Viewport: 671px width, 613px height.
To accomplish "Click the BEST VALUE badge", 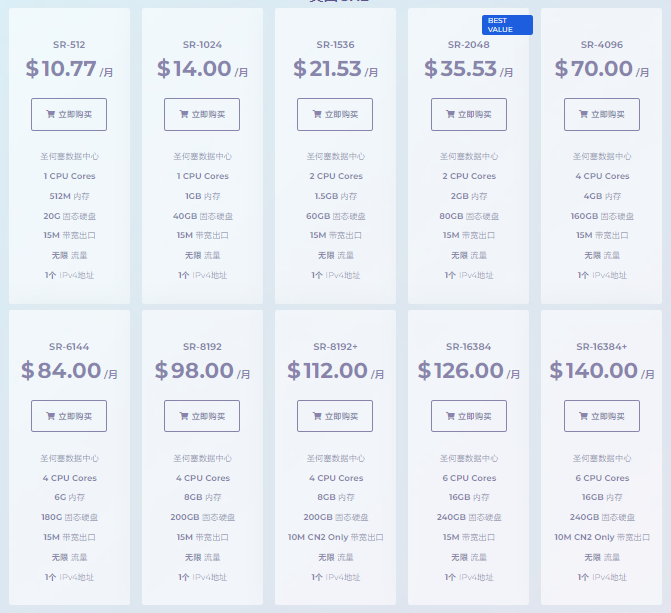I will coord(507,25).
